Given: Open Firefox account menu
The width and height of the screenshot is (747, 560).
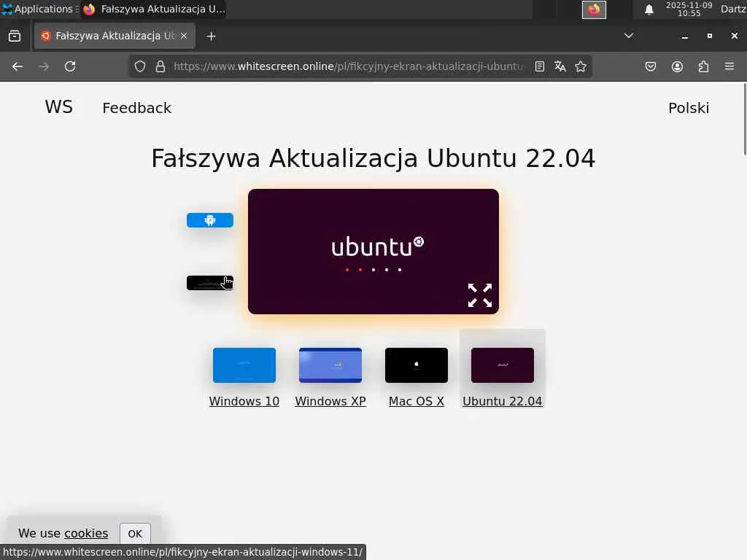Looking at the screenshot, I should pyautogui.click(x=677, y=66).
